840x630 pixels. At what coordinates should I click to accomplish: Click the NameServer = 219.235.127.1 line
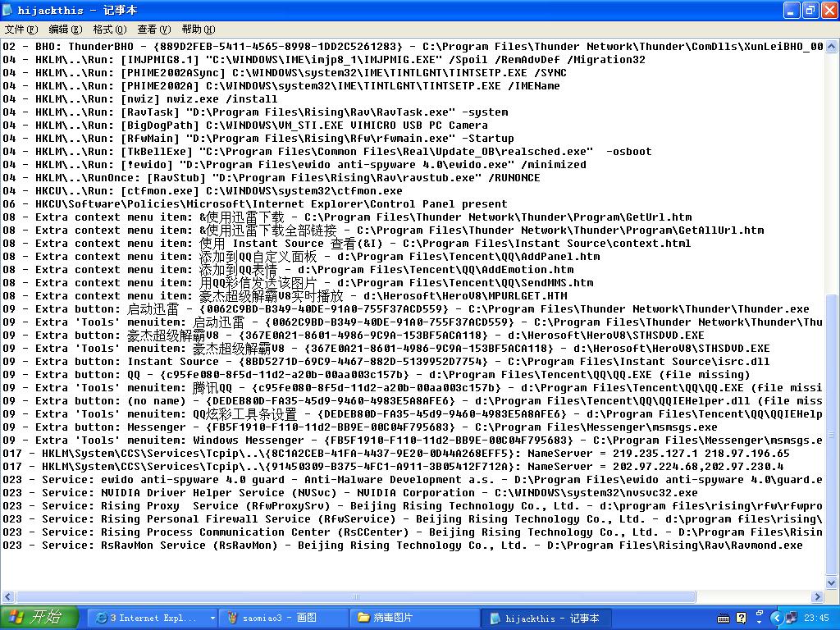[396, 454]
